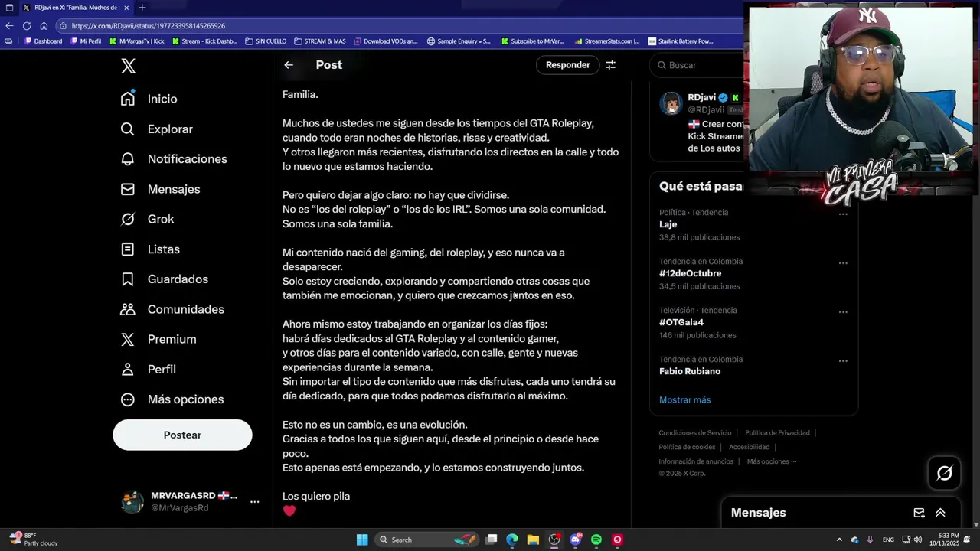Open more options for #OTGala4 trend
980x551 pixels.
(843, 312)
